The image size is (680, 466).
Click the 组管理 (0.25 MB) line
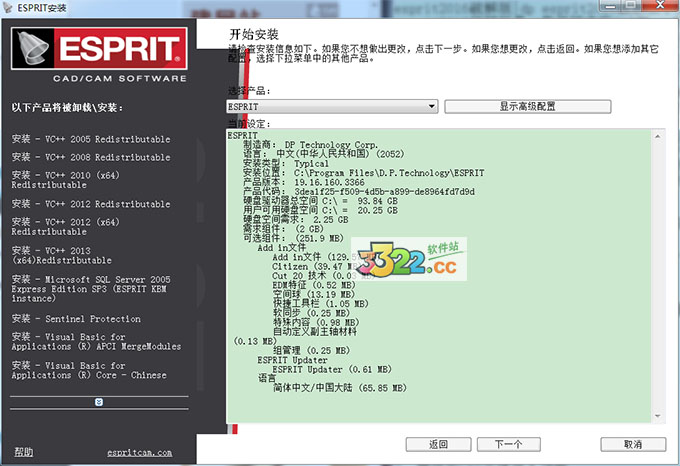tap(311, 350)
